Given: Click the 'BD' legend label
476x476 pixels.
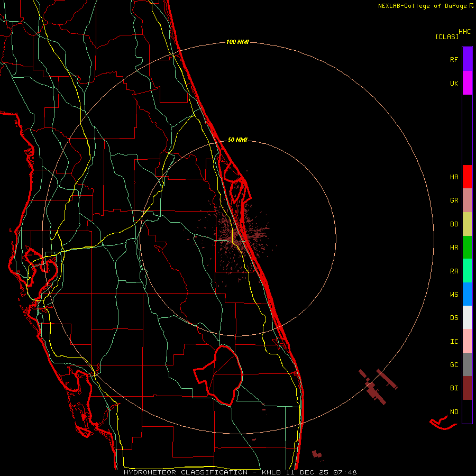Looking at the screenshot, I should [x=454, y=224].
